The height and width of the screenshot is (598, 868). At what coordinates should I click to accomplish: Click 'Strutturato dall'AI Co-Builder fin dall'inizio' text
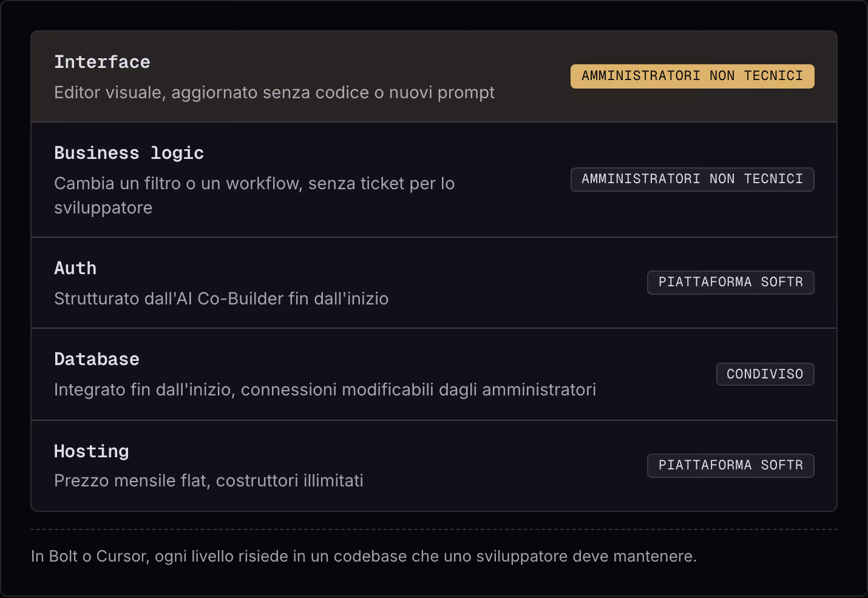click(x=221, y=299)
